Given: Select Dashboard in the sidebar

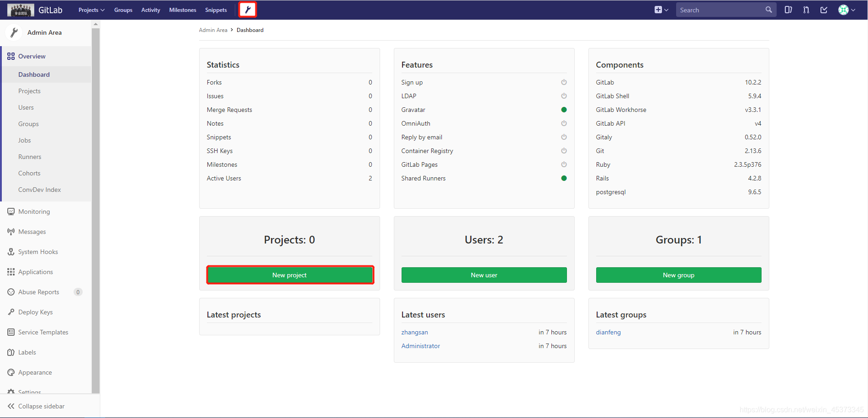Looking at the screenshot, I should [47, 74].
